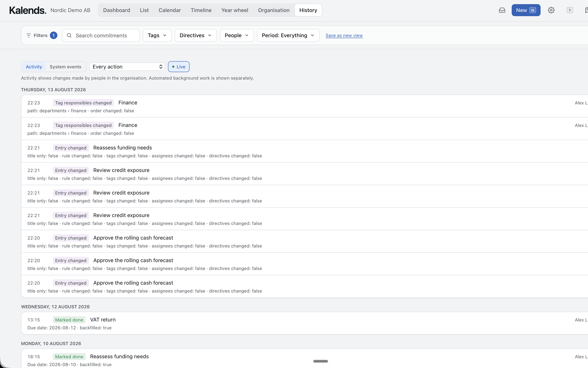Open the People dropdown
The height and width of the screenshot is (368, 588).
(x=237, y=35)
